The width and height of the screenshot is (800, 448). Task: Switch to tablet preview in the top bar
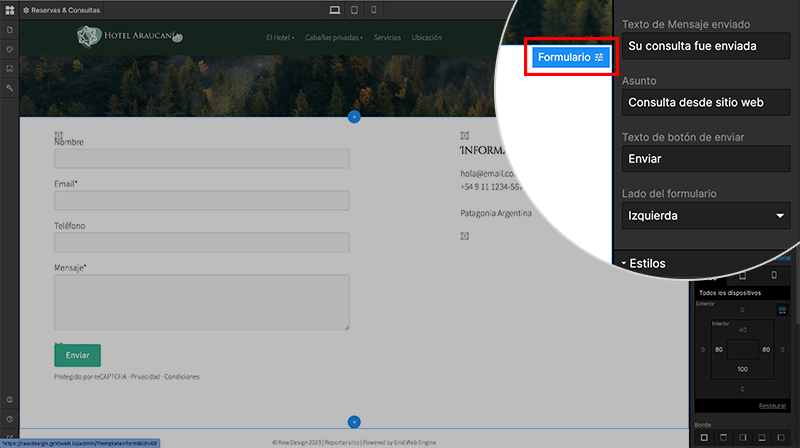[354, 10]
